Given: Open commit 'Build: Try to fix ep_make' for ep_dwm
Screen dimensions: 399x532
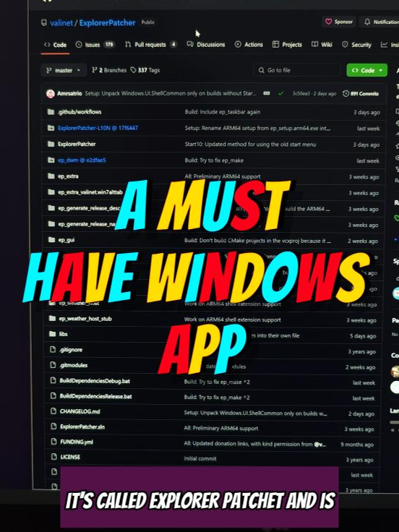Looking at the screenshot, I should [x=214, y=160].
